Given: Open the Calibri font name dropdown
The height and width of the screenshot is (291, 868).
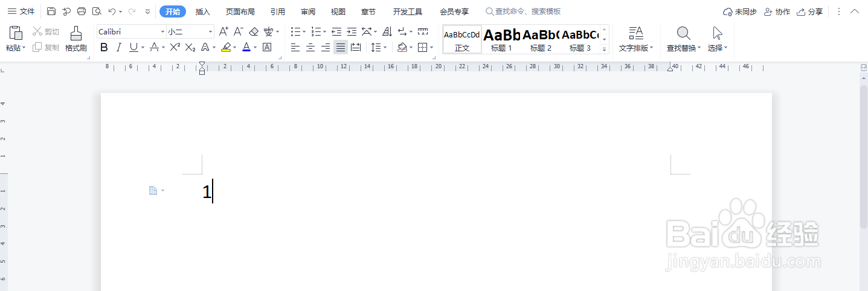Looking at the screenshot, I should point(162,31).
